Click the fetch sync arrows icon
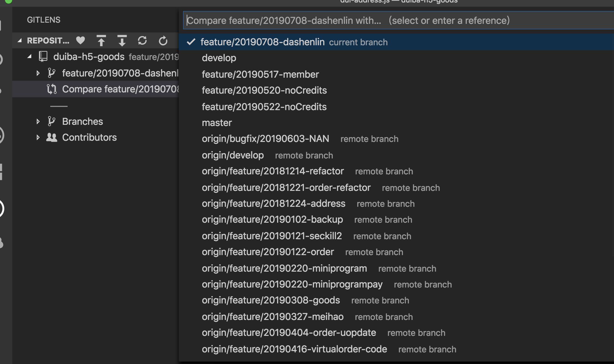Screen dimensions: 614x364 point(142,40)
